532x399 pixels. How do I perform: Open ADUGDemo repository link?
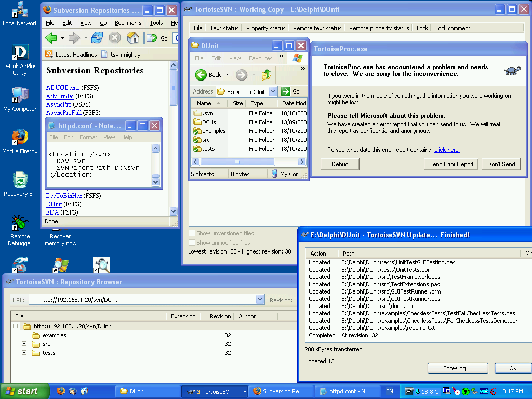[x=63, y=88]
